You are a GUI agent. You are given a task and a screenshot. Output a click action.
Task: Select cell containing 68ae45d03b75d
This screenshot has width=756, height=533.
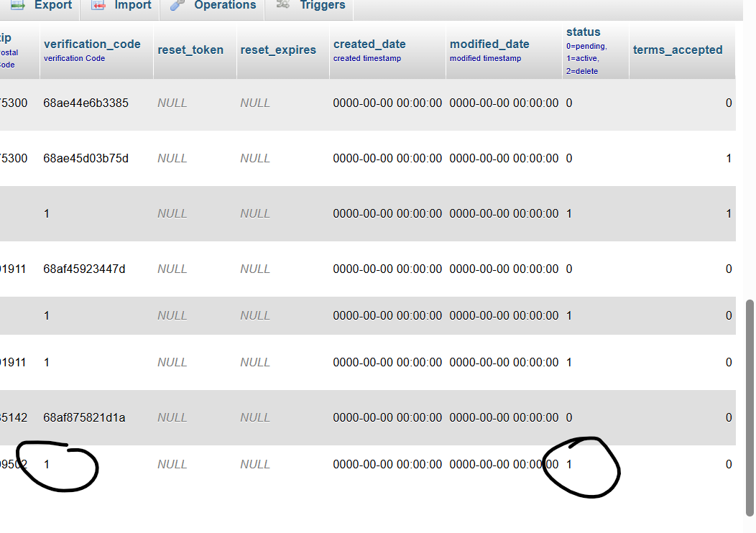point(86,159)
